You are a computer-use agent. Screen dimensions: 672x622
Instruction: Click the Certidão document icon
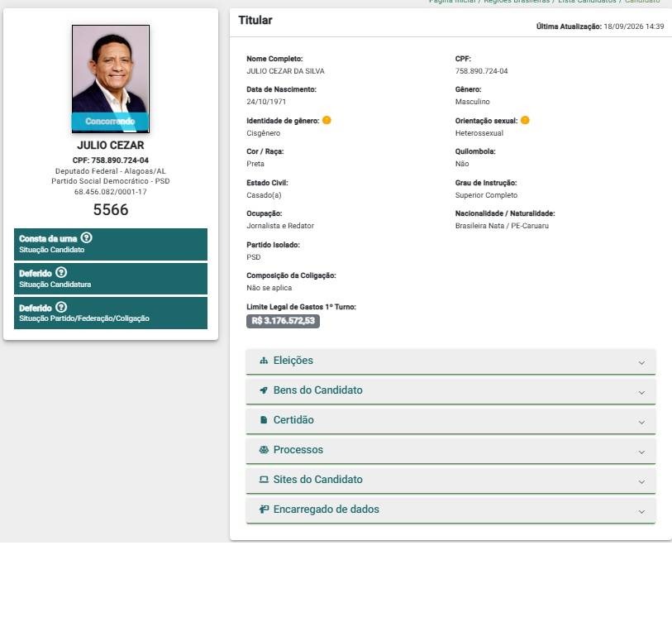point(264,420)
